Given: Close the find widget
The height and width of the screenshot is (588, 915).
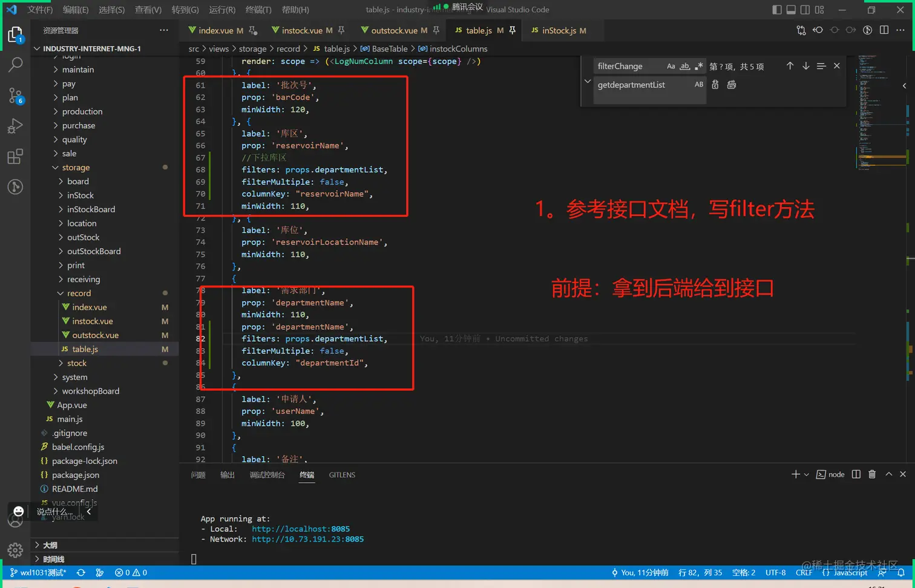Looking at the screenshot, I should tap(837, 66).
